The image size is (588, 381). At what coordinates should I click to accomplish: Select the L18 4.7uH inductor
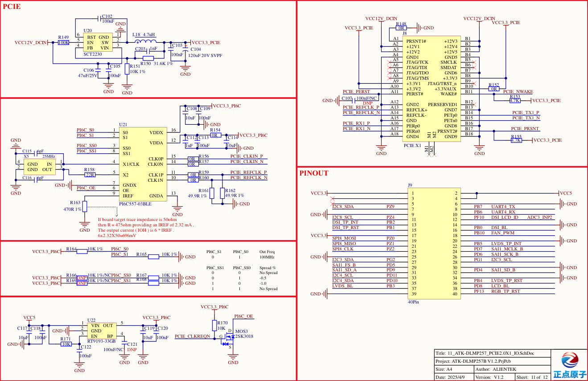[145, 41]
